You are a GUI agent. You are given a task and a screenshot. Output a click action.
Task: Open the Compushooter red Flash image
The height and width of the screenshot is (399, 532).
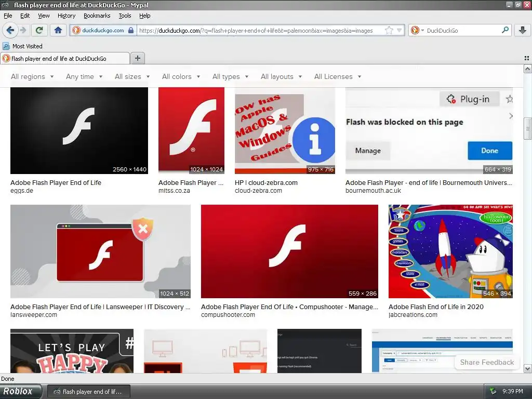(x=289, y=251)
